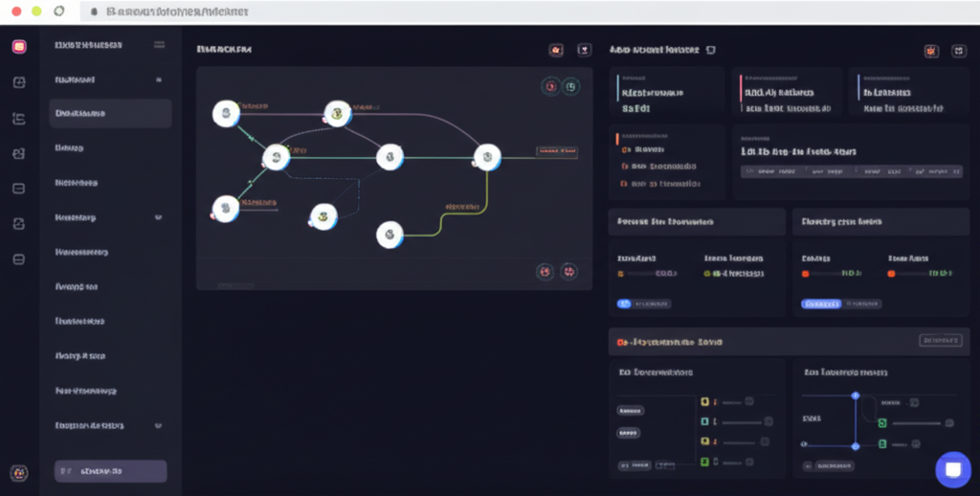Click the outlined button on the red-dot section header

[940, 340]
